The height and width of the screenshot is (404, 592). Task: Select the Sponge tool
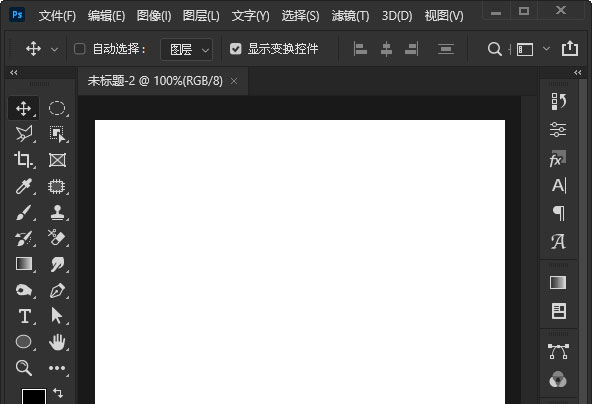coord(24,290)
